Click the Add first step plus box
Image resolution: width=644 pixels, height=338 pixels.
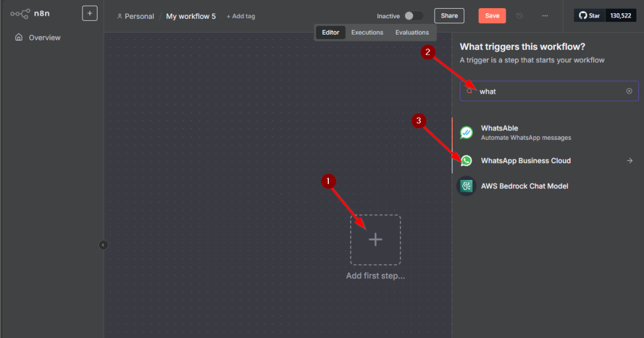tap(375, 240)
